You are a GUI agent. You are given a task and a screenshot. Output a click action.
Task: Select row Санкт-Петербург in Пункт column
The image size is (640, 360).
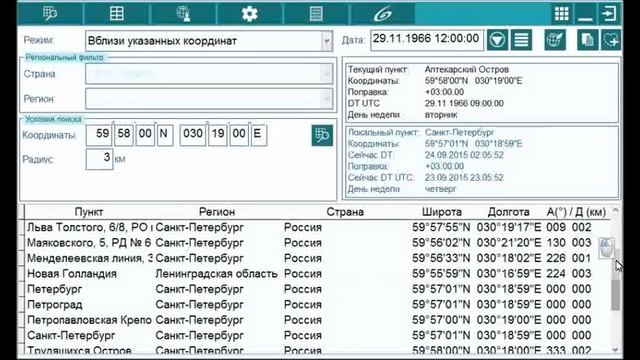[x=71, y=336]
